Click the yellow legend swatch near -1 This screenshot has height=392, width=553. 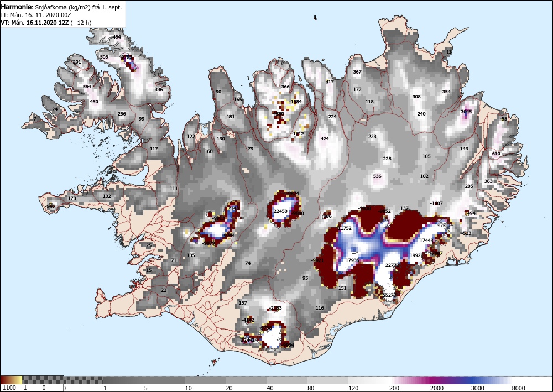pos(18,380)
